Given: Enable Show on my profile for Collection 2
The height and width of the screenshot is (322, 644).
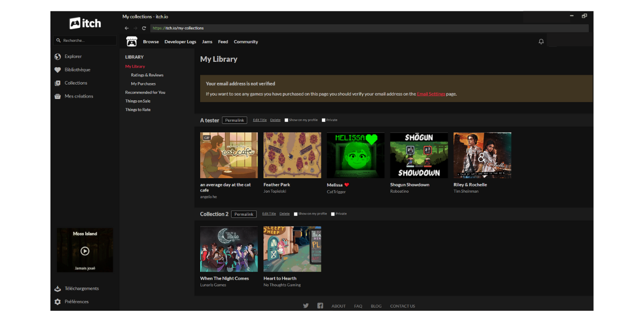Looking at the screenshot, I should click(x=296, y=214).
